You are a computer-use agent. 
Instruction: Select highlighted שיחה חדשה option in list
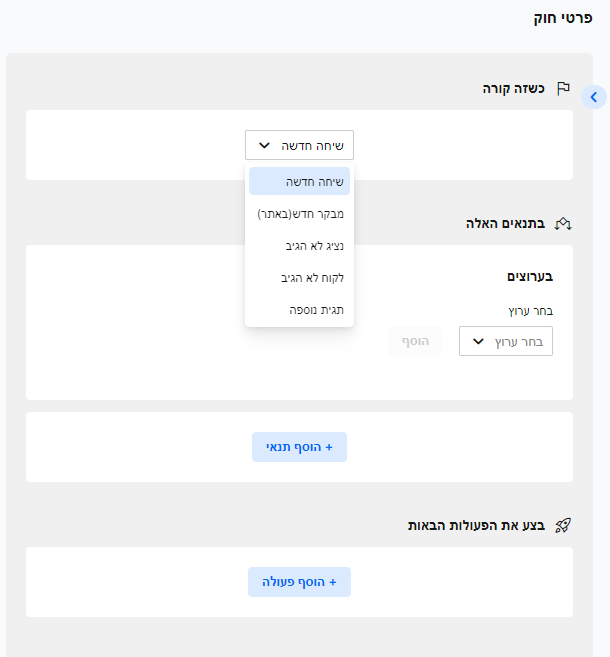click(x=299, y=182)
